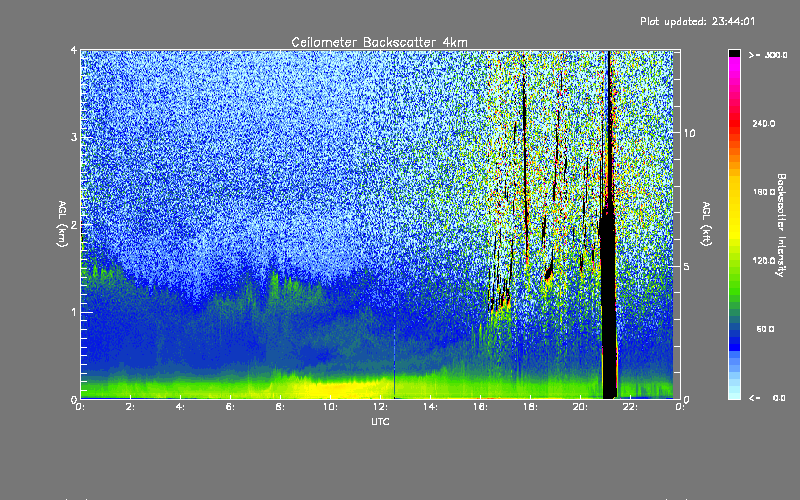This screenshot has width=800, height=500.
Task: Click the 10 kft tick label
Action: coord(689,133)
